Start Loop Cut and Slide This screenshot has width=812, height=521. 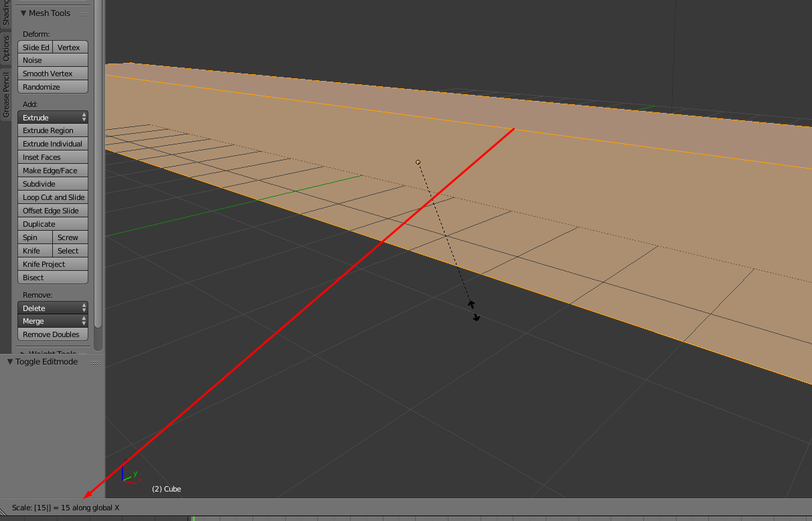point(53,197)
